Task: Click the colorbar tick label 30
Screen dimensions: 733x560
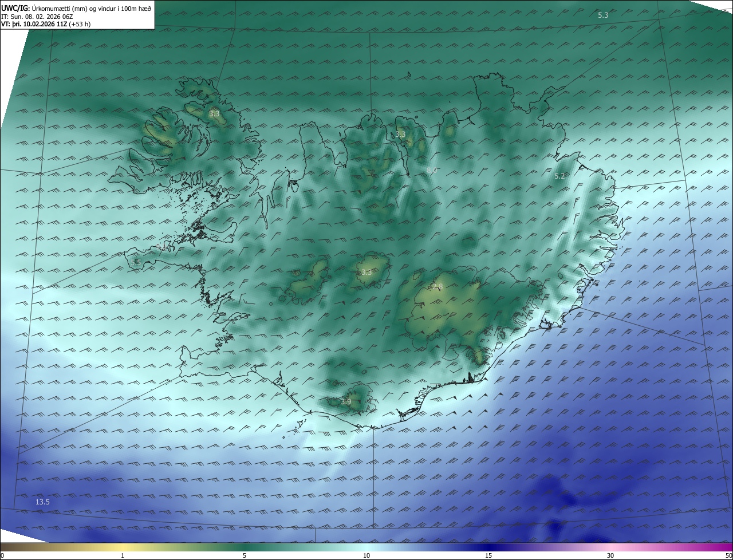Action: coord(610,555)
